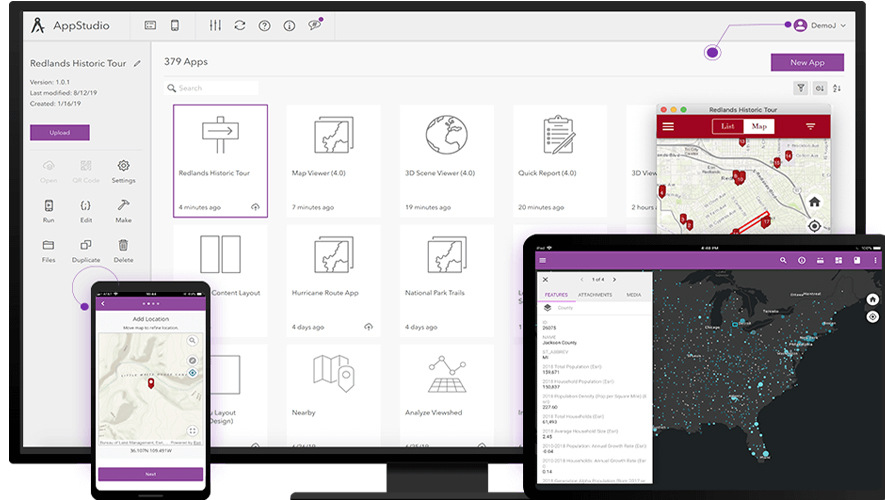Select the 3D Scene Viewer (4.0) app card
Viewport: 885px width, 500px height.
446,161
